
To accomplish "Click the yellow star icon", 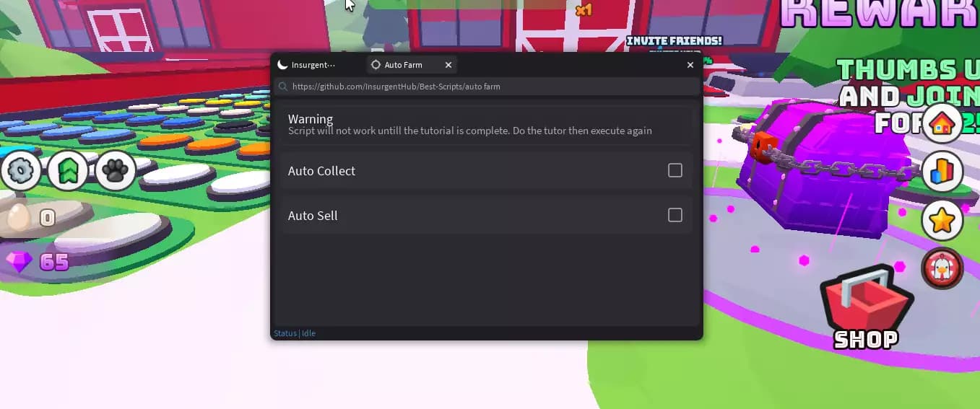I will (x=942, y=221).
